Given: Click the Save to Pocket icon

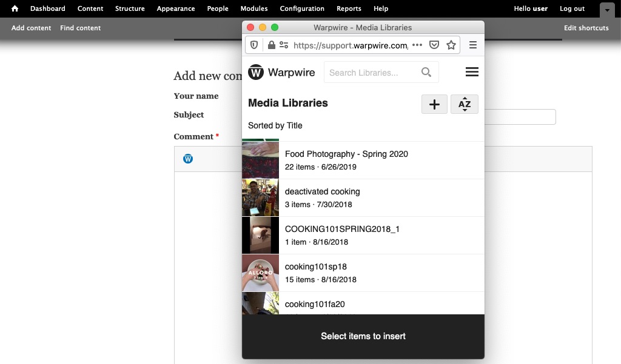Looking at the screenshot, I should [434, 45].
